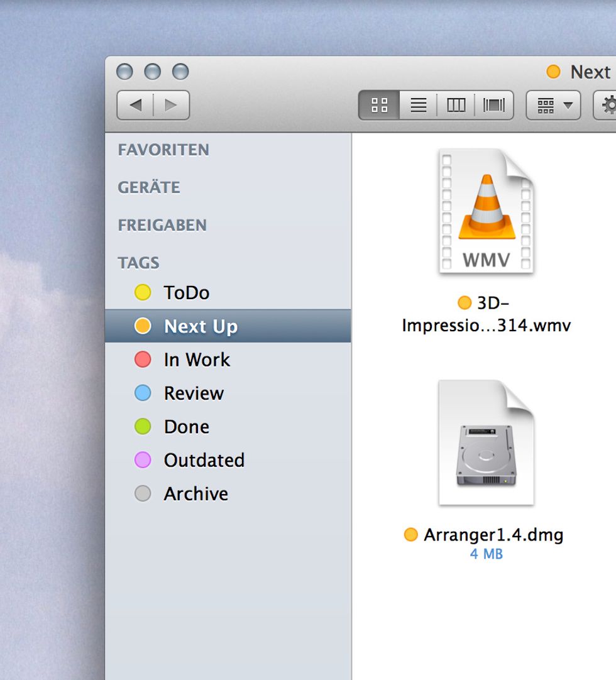The height and width of the screenshot is (680, 616).
Task: Select the WMV video file icon
Action: pos(486,211)
